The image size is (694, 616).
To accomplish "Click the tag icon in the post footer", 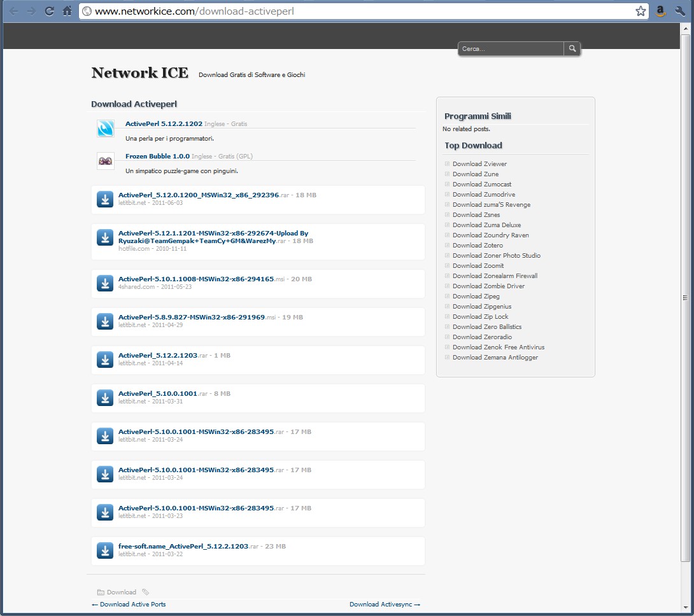I will click(146, 592).
